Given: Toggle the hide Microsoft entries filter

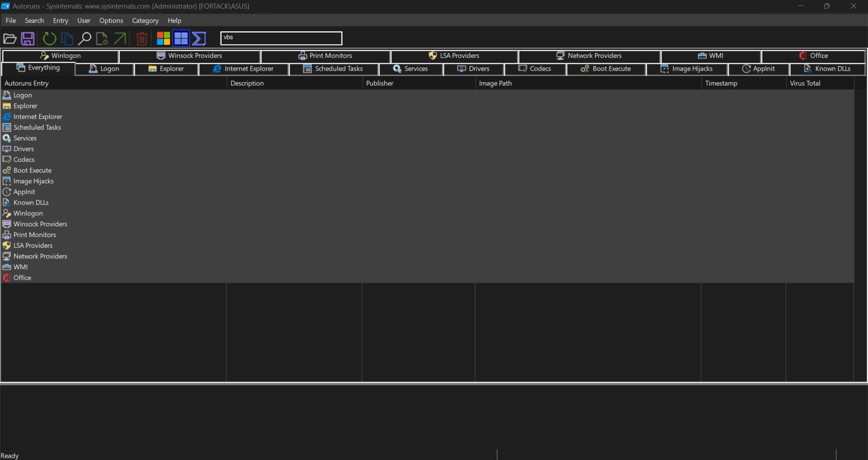Looking at the screenshot, I should pyautogui.click(x=163, y=39).
